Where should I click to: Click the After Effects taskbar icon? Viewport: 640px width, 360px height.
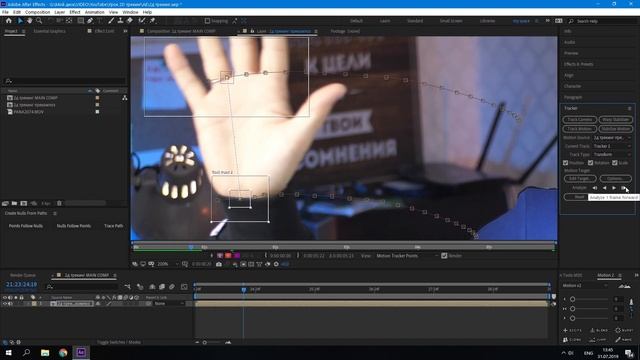tap(81, 353)
